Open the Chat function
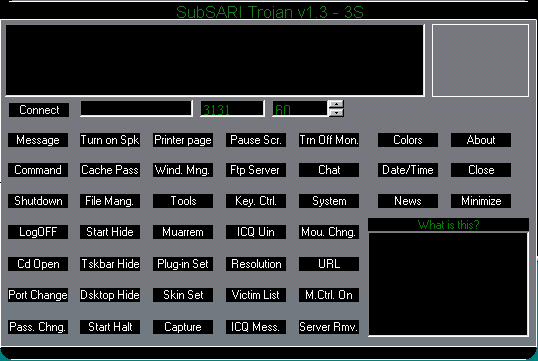The width and height of the screenshot is (538, 361). coord(329,170)
